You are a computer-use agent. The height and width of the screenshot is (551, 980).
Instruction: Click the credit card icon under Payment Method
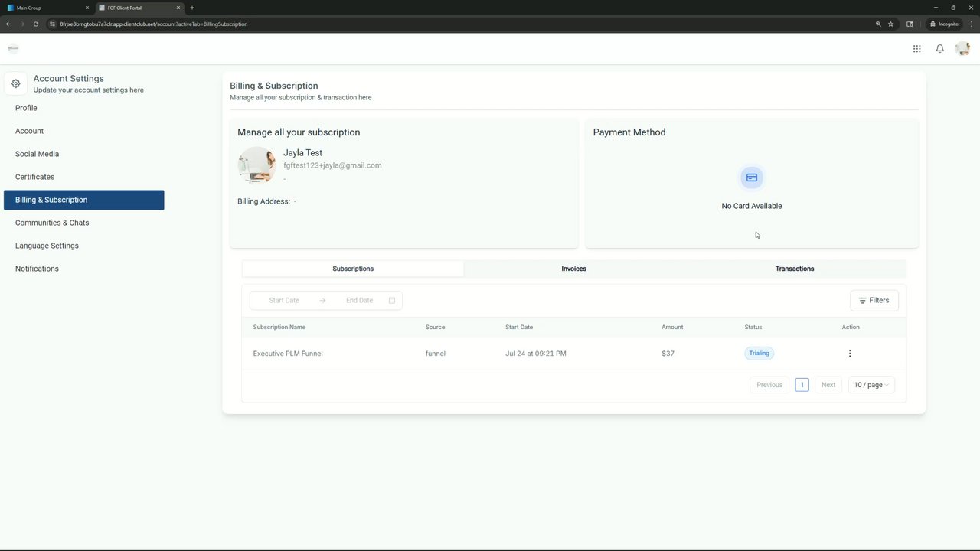coord(752,178)
